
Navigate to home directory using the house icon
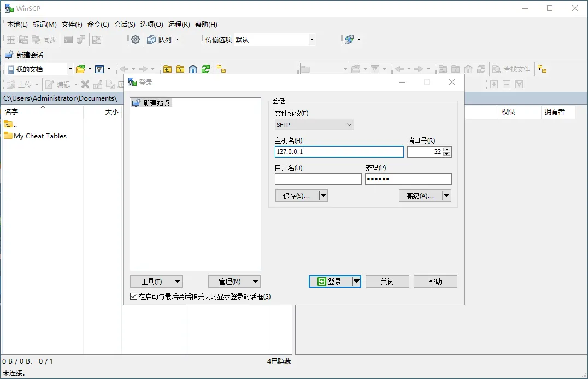(193, 69)
